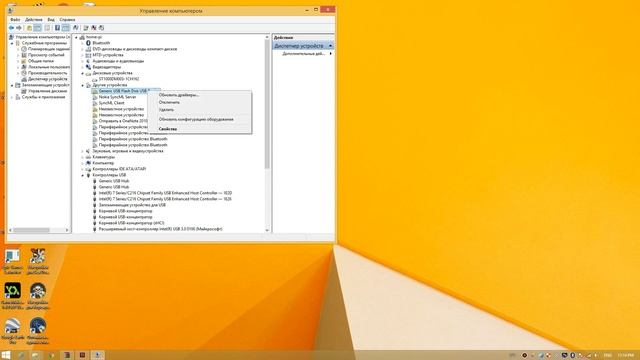640x360 pixels.
Task: Click the Bluetooth category icon
Action: tap(88, 43)
